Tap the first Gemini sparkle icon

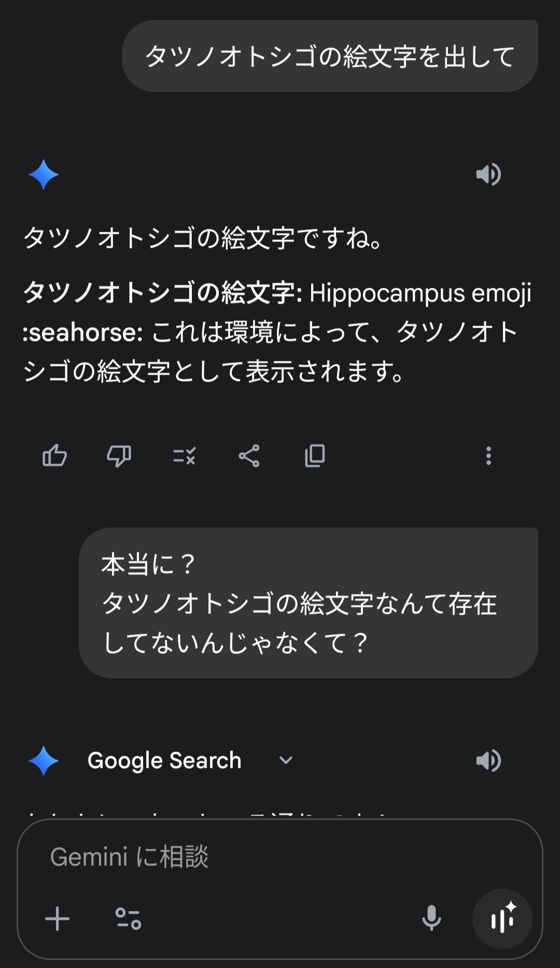44,174
